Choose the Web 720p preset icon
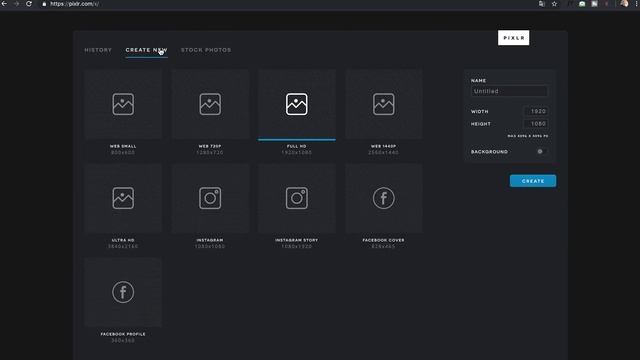Screen dimensions: 640x360 coord(210,104)
